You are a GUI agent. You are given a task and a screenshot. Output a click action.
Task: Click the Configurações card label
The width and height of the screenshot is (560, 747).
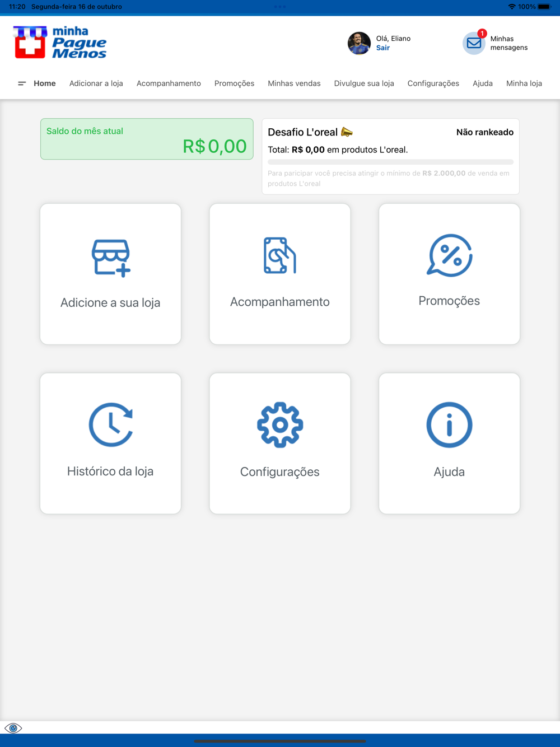(x=280, y=472)
